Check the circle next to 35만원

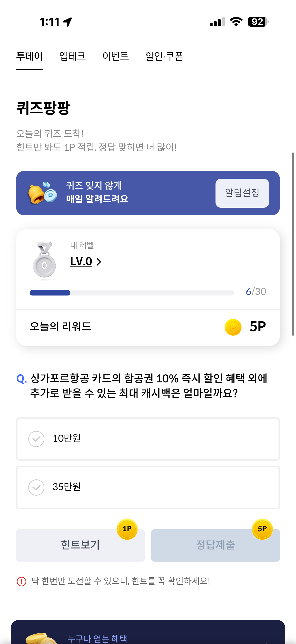coord(36,487)
